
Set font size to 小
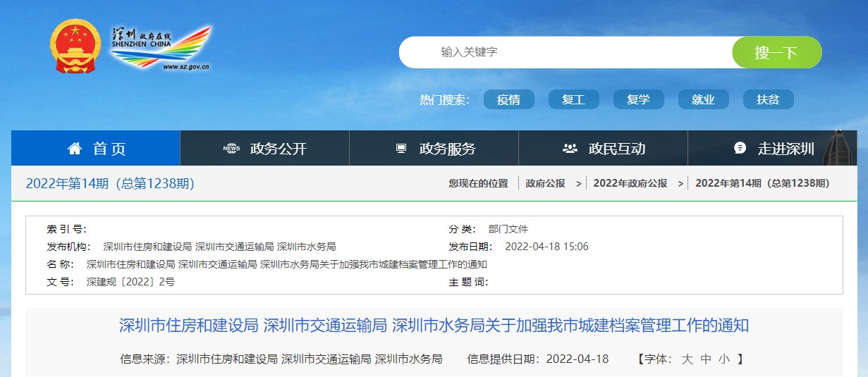pos(723,359)
